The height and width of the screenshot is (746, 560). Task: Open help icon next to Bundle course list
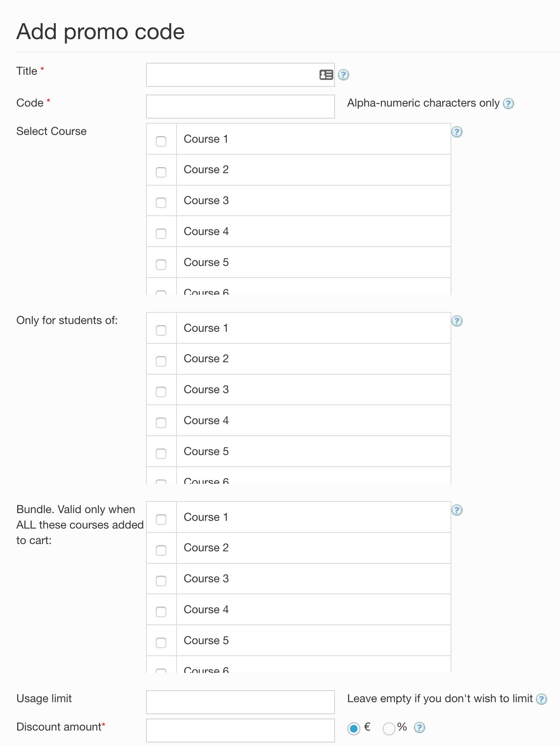(x=457, y=510)
